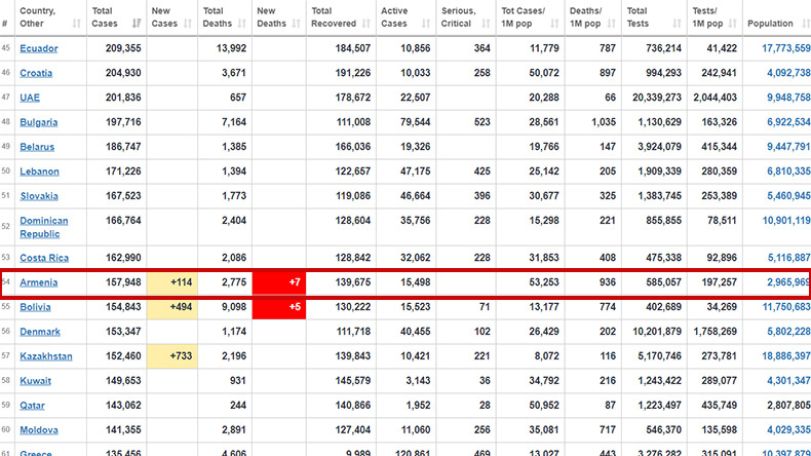
Task: Open Lebanon's population link 6,810,335
Action: point(789,172)
